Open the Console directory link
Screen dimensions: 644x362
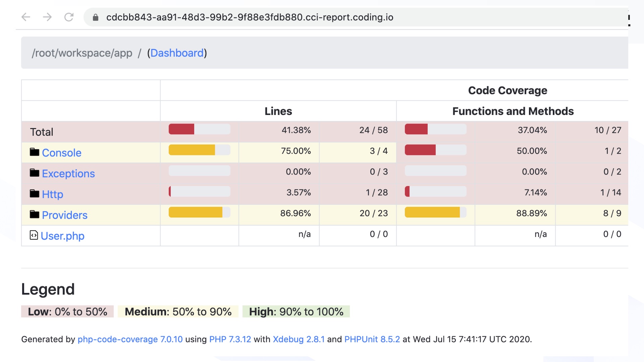[62, 153]
